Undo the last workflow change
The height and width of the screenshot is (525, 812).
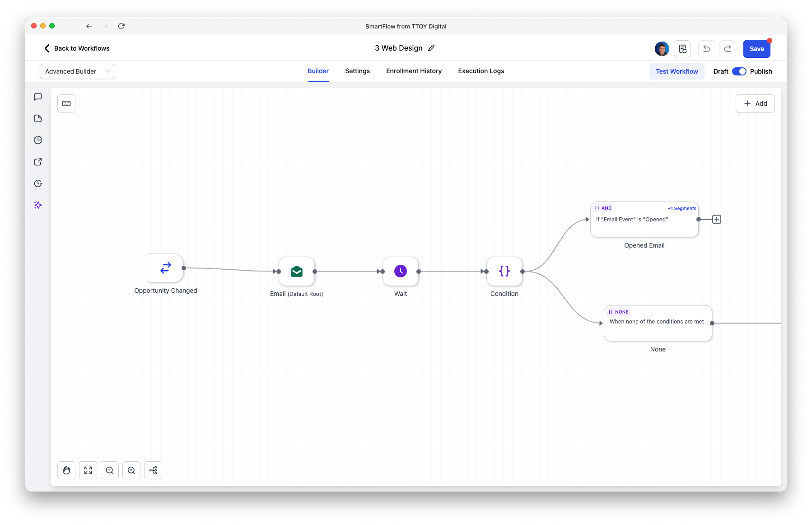pyautogui.click(x=706, y=48)
